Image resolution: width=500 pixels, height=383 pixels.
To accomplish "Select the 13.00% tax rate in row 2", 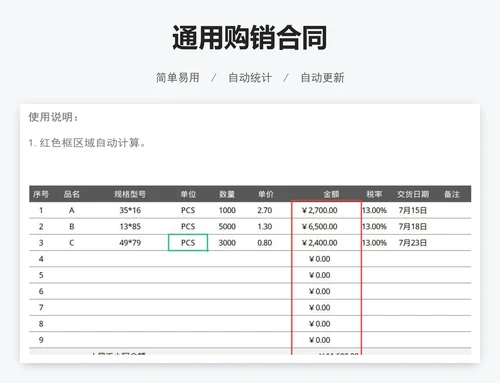I will pyautogui.click(x=374, y=227).
